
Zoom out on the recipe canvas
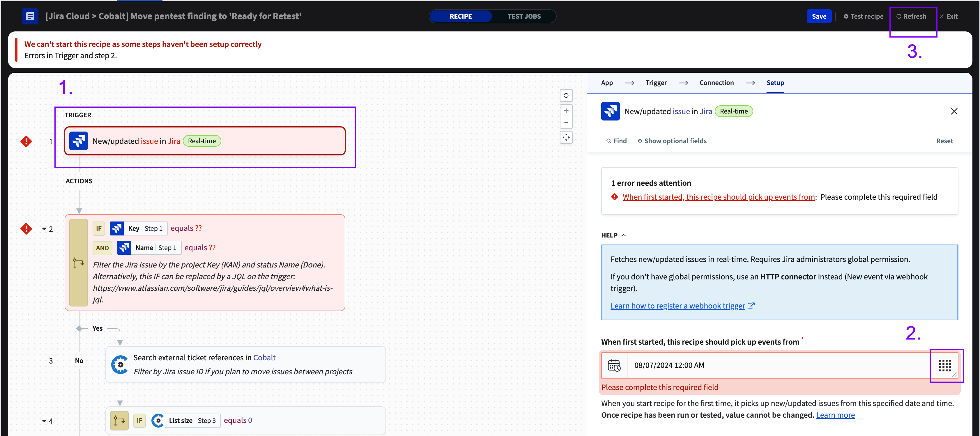pos(566,123)
